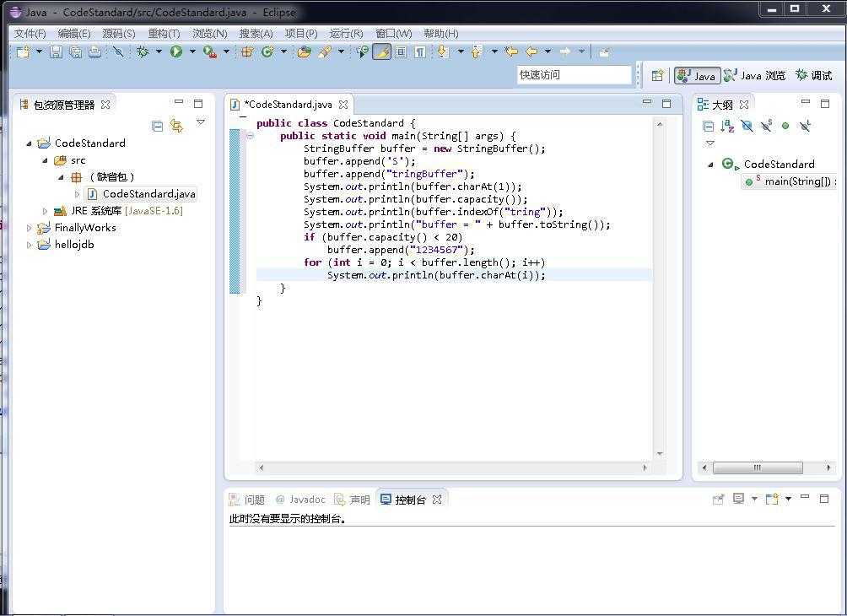Click the New Java Class icon
Screen dimensions: 847x616
[x=267, y=51]
